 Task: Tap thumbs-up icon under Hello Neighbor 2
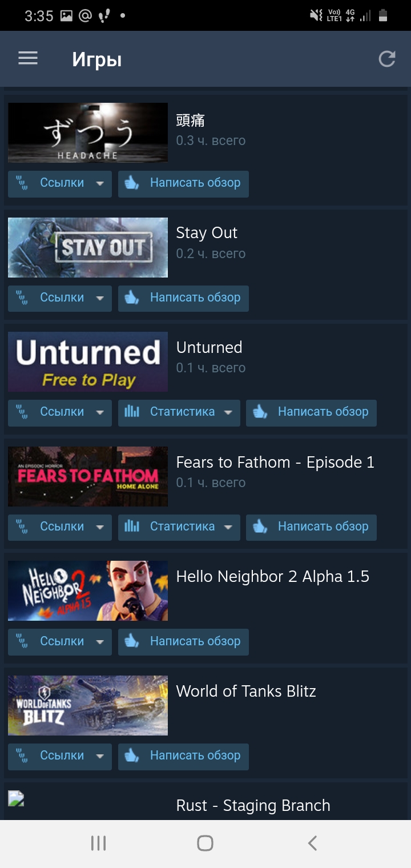click(x=132, y=641)
